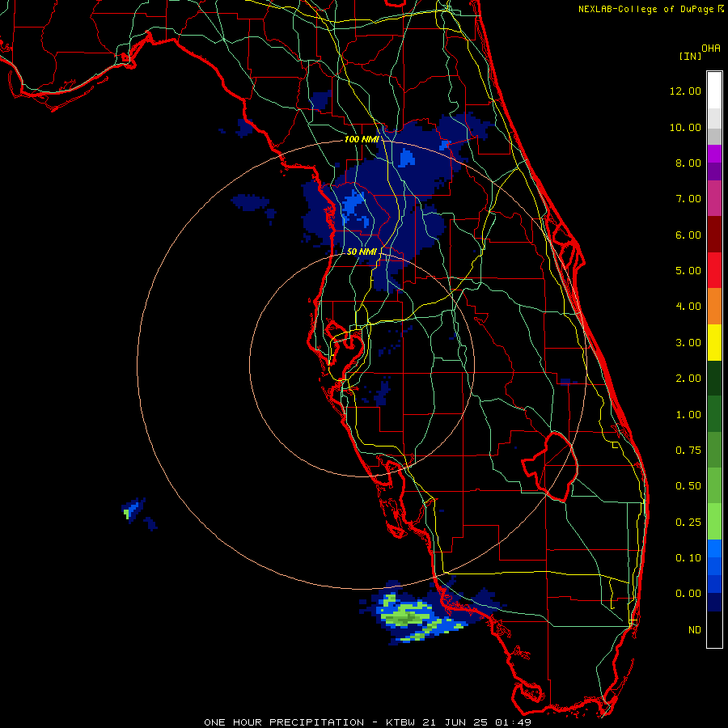Click the ND legend label

[x=695, y=630]
